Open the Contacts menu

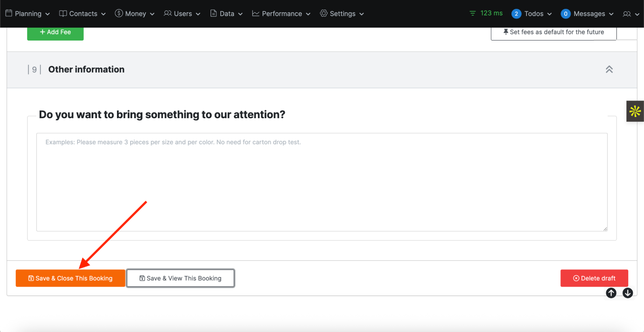point(82,14)
